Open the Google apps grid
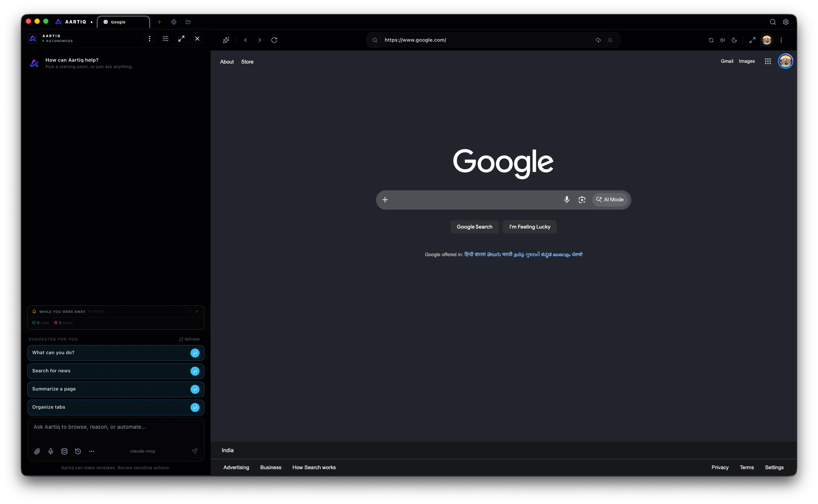818x504 pixels. click(x=768, y=61)
